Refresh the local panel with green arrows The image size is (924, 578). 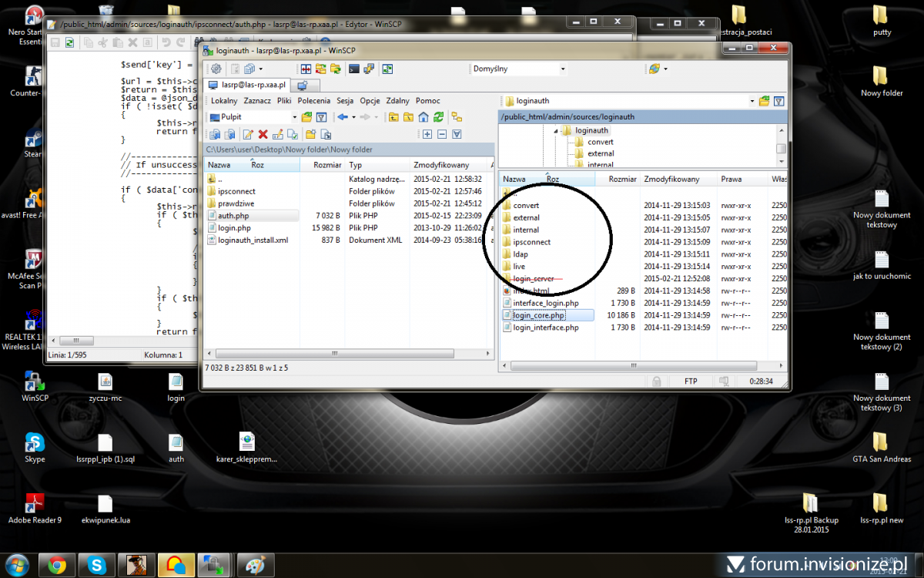pyautogui.click(x=438, y=117)
